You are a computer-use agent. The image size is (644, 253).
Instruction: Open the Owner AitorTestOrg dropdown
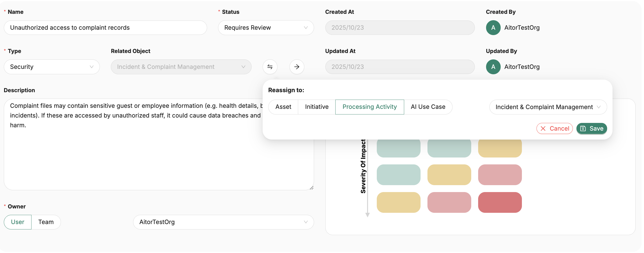tap(223, 222)
